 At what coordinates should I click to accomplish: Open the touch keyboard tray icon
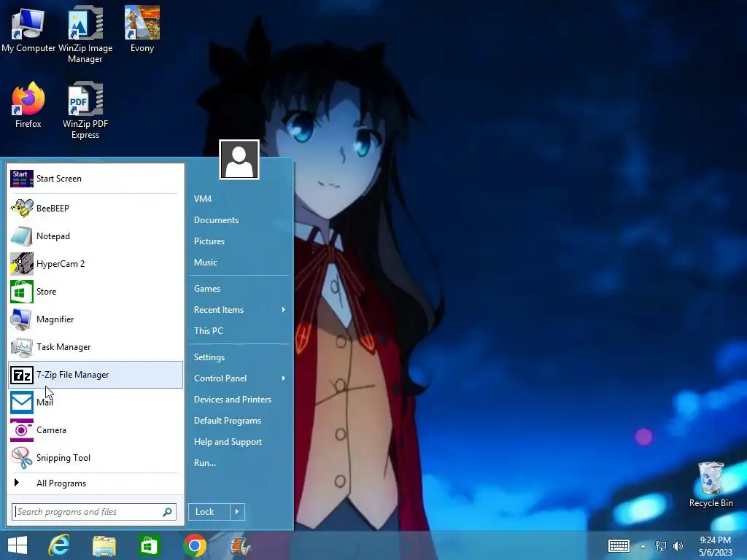click(619, 545)
